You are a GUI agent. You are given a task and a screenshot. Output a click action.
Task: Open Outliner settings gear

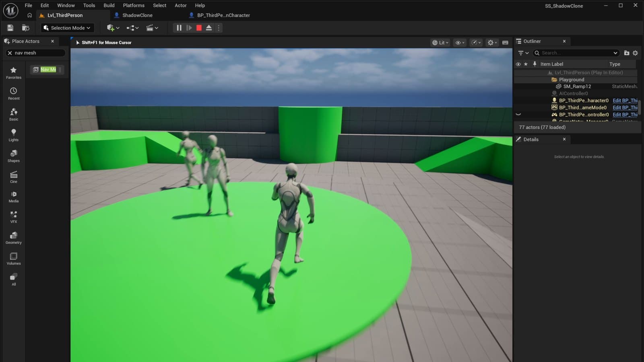point(636,53)
